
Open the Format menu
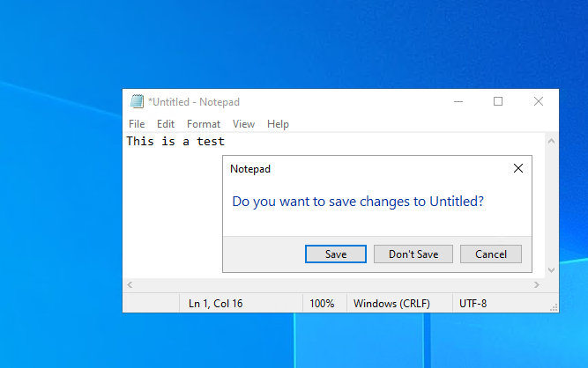click(204, 124)
